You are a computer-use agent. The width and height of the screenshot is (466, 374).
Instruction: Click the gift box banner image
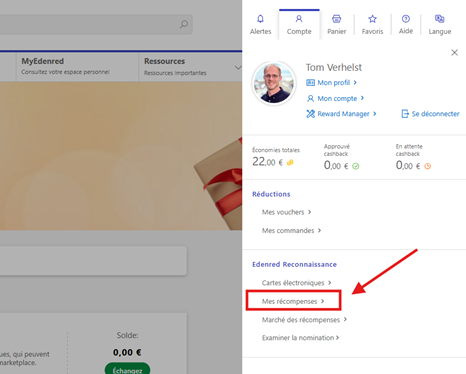coord(218,185)
